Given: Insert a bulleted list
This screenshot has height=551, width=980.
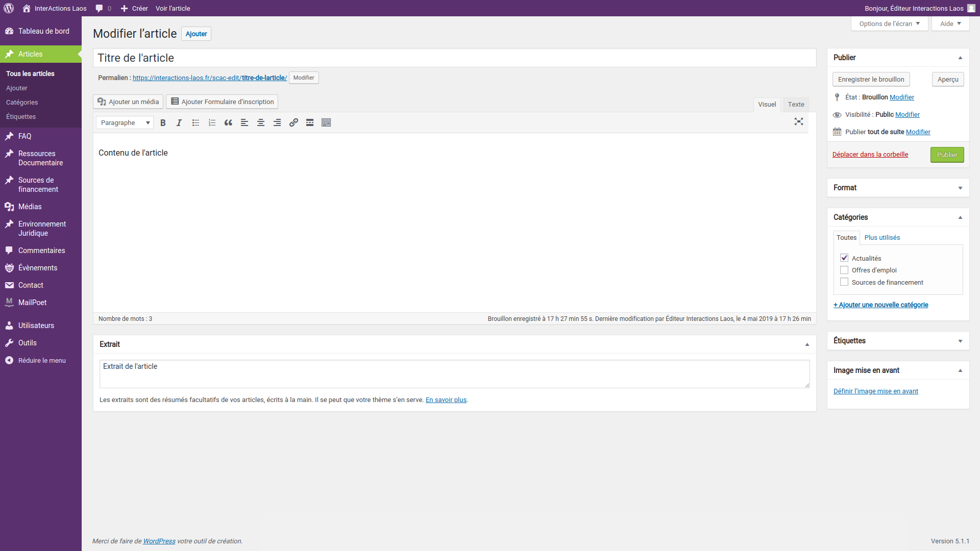Looking at the screenshot, I should (195, 122).
